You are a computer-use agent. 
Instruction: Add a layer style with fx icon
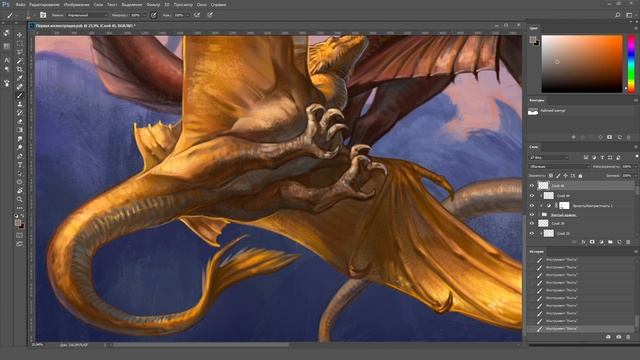point(583,242)
